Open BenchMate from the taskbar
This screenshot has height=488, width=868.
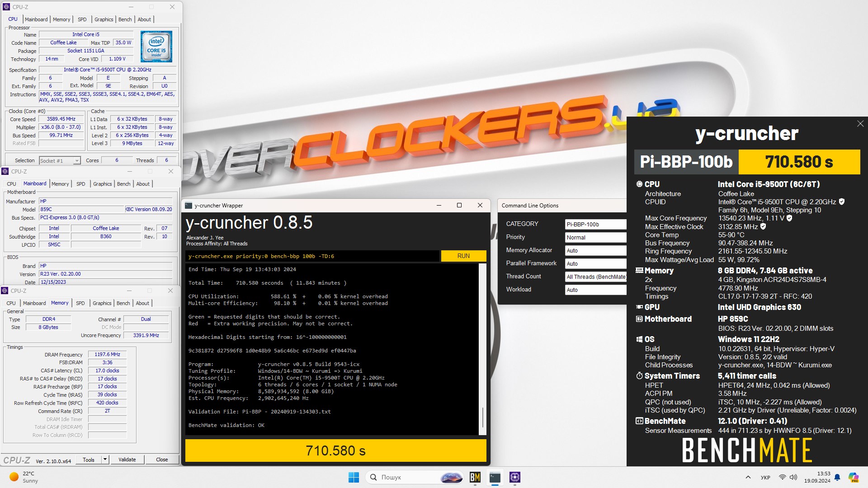[x=475, y=477]
